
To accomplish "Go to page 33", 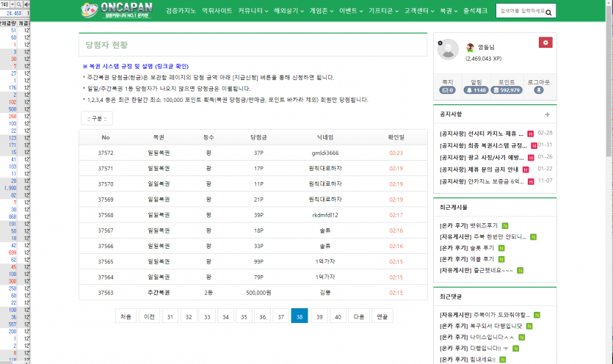I will click(x=207, y=316).
